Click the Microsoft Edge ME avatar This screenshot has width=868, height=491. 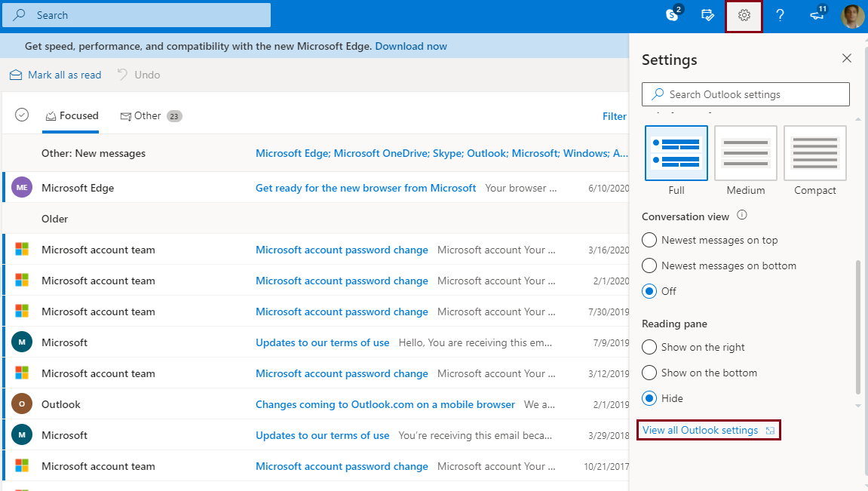pos(22,188)
